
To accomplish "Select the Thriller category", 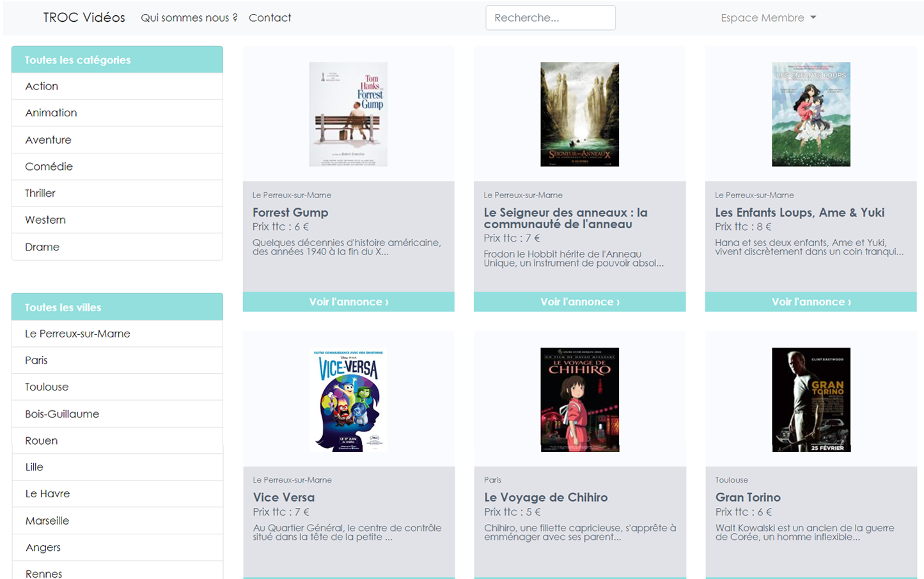I will click(40, 193).
